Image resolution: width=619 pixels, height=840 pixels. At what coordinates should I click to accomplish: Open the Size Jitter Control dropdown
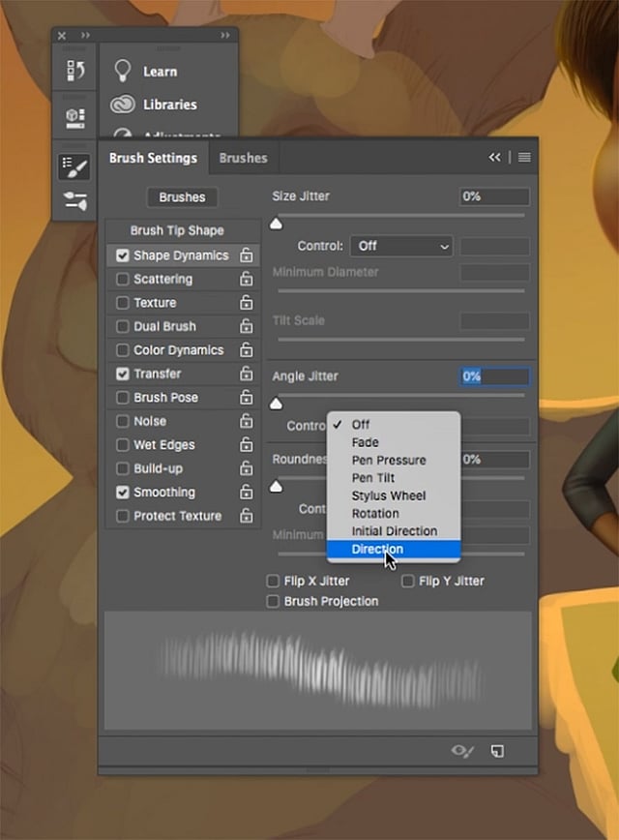pos(401,246)
